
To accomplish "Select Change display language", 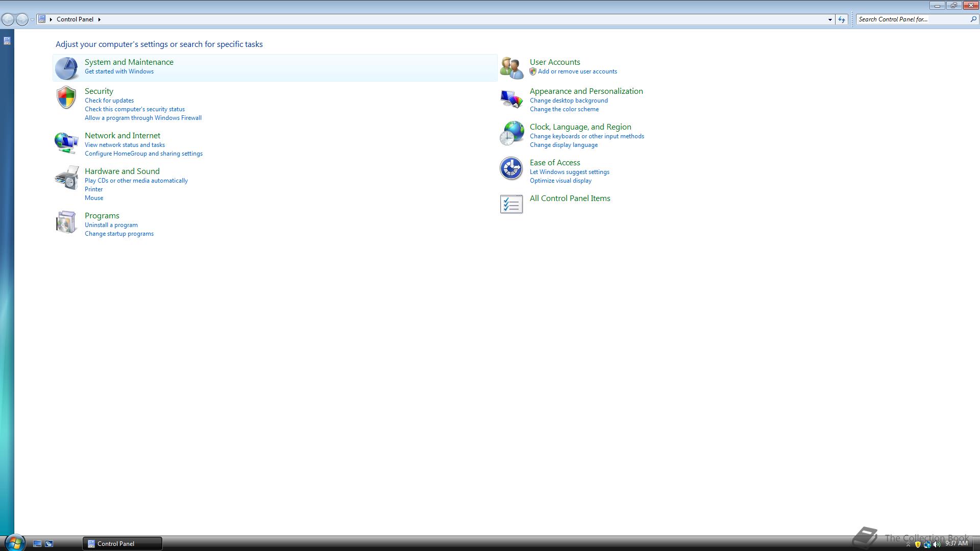I will (x=563, y=145).
